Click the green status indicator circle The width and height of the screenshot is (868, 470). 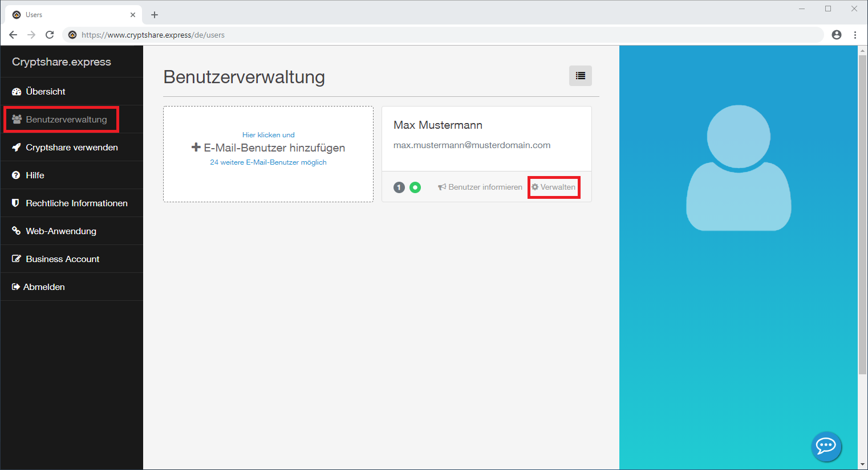click(415, 187)
